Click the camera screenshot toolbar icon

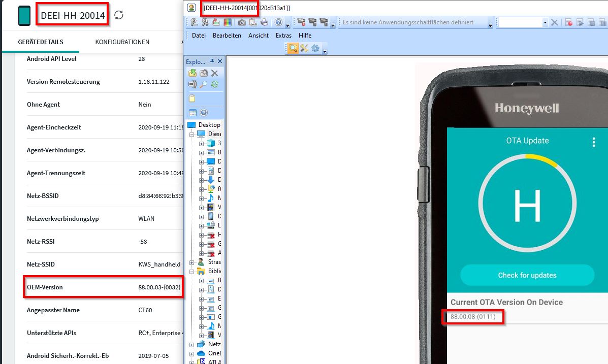(242, 22)
